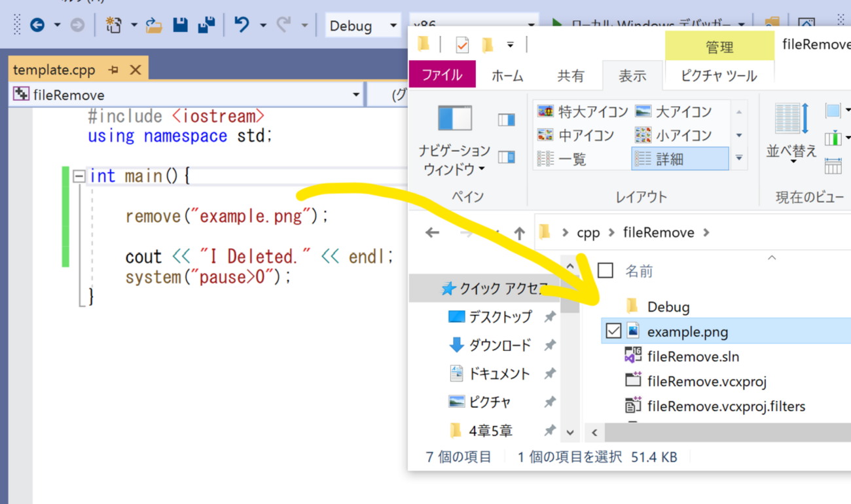
Task: Open the Debug configuration dropdown
Action: point(363,26)
